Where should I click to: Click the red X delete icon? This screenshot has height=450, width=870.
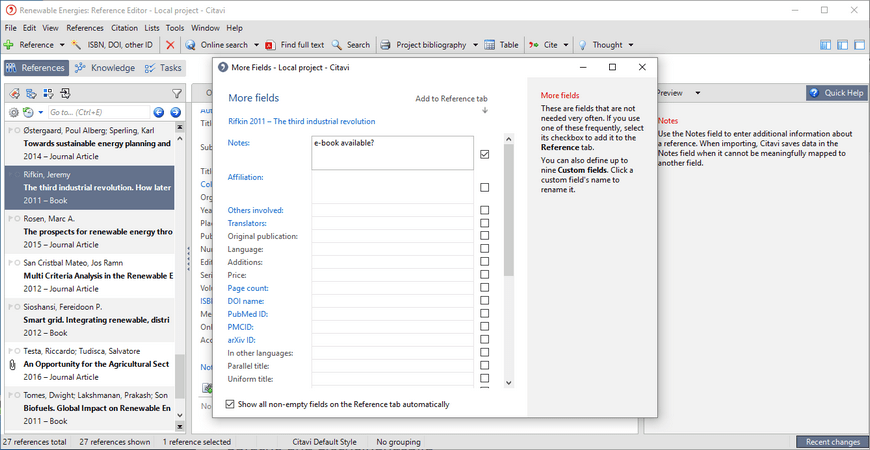[x=170, y=45]
